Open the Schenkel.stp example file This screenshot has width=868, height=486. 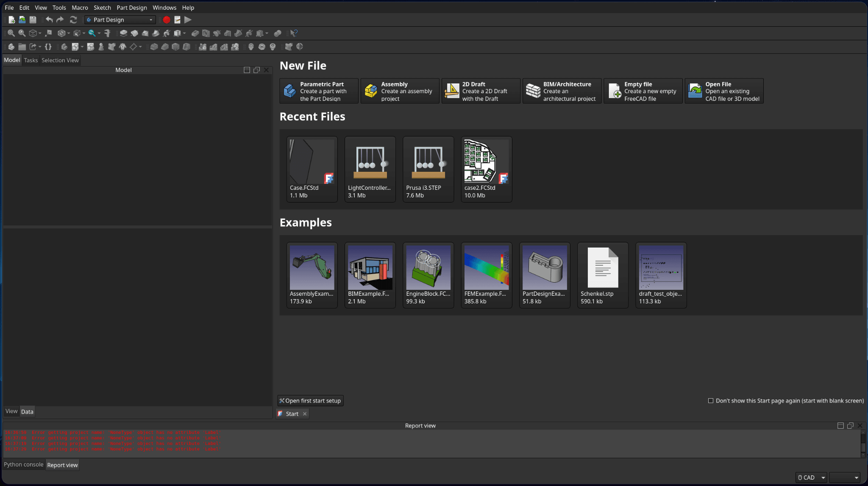tap(603, 275)
